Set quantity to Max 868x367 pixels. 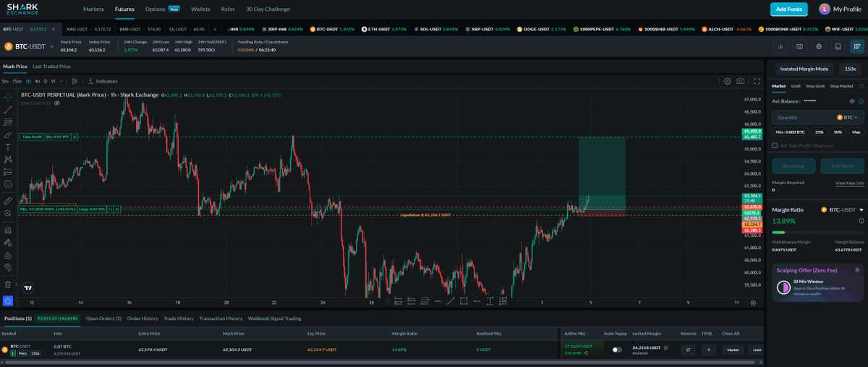(856, 132)
